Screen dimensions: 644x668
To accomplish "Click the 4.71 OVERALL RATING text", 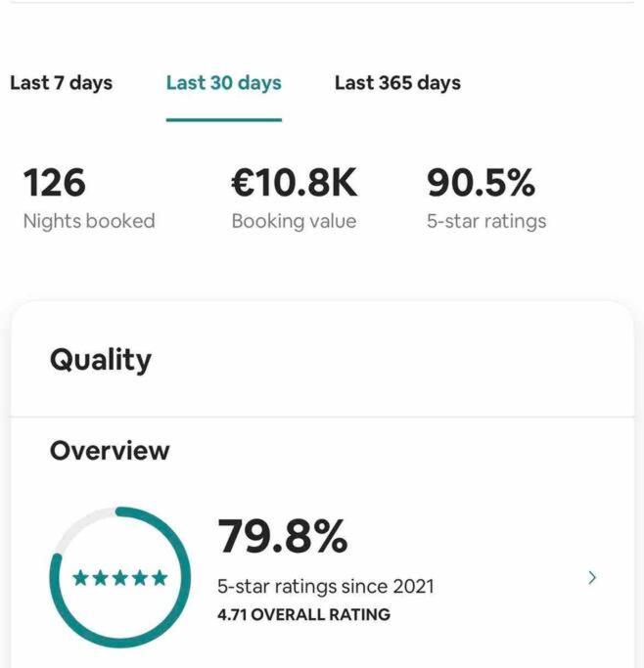I will click(x=303, y=615).
